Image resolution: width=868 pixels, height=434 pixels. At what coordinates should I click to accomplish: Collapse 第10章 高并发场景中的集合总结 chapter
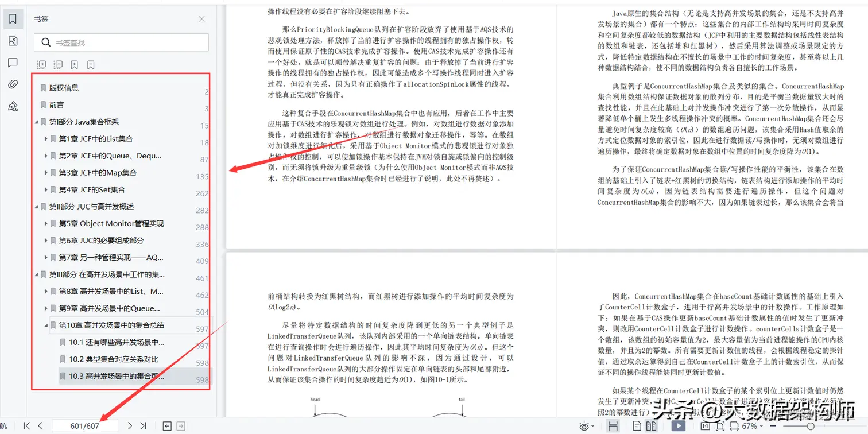[x=46, y=325]
